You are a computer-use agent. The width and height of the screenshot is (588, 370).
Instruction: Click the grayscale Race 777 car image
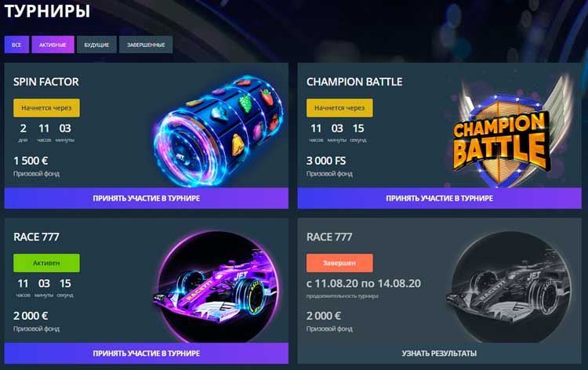click(x=510, y=287)
